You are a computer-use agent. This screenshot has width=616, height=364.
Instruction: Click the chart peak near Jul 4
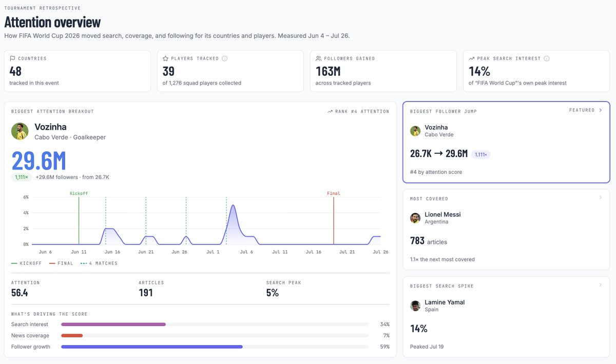(233, 206)
